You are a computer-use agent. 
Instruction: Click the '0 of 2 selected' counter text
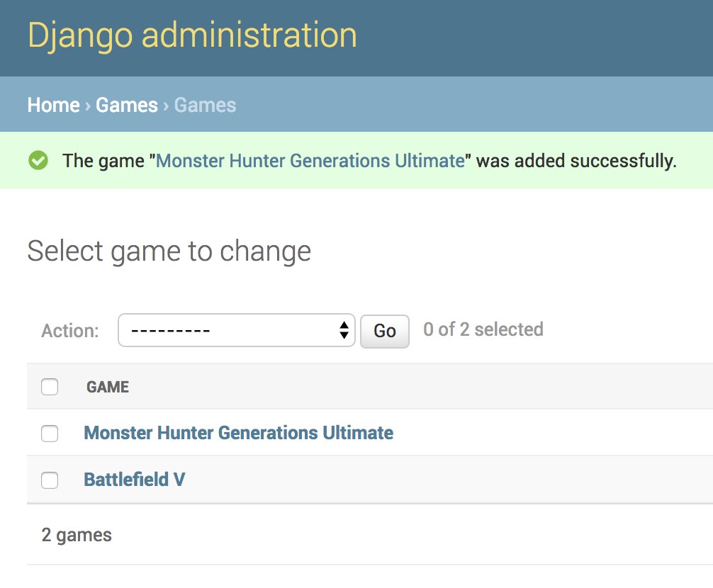(x=483, y=329)
